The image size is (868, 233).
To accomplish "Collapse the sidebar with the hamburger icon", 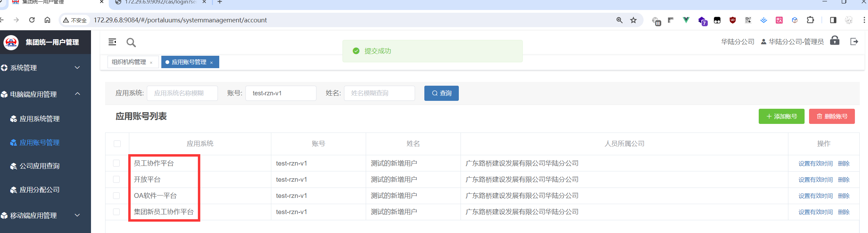I will [112, 42].
